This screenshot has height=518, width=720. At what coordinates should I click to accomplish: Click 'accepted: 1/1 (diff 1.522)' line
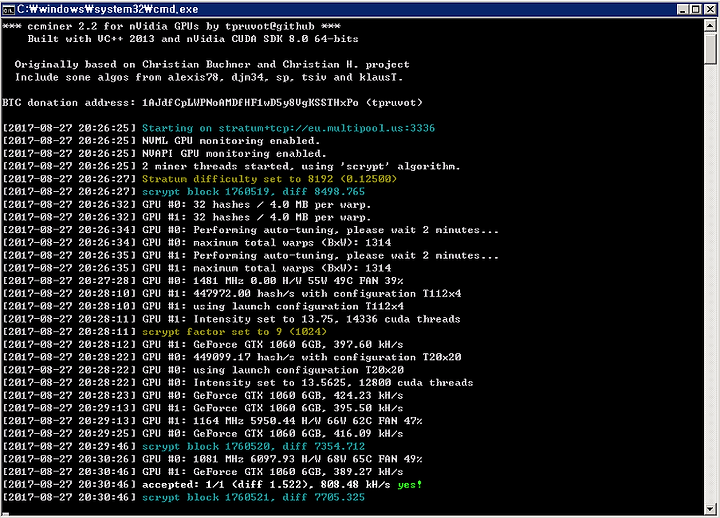(212, 485)
